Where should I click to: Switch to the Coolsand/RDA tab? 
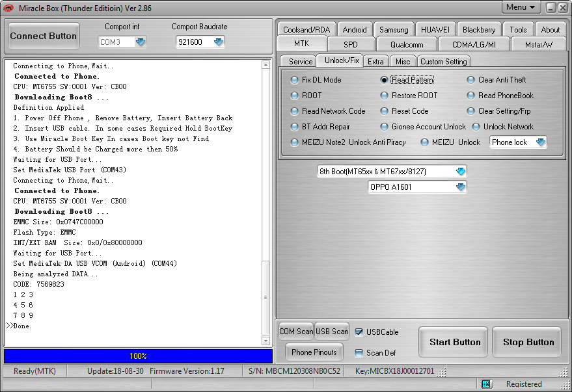click(306, 29)
